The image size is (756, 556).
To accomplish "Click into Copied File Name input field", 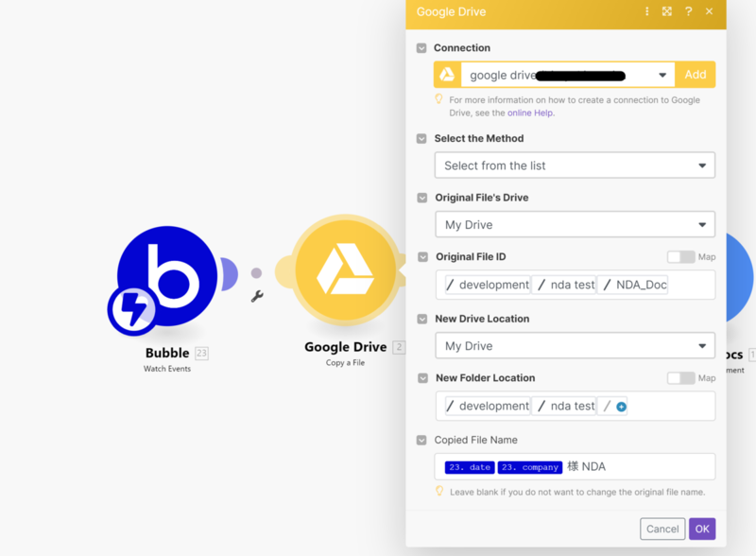I will (x=575, y=467).
